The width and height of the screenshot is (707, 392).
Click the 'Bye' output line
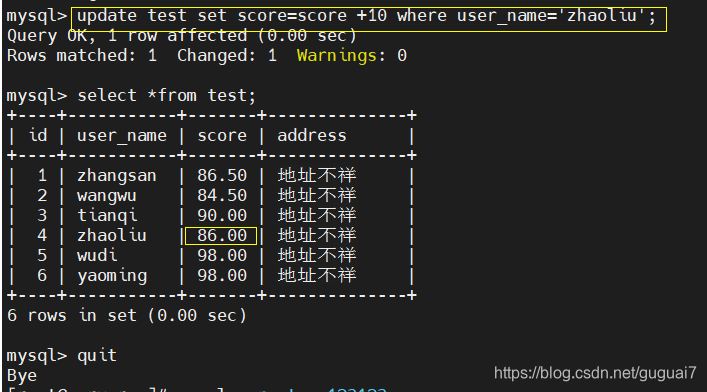(x=22, y=376)
